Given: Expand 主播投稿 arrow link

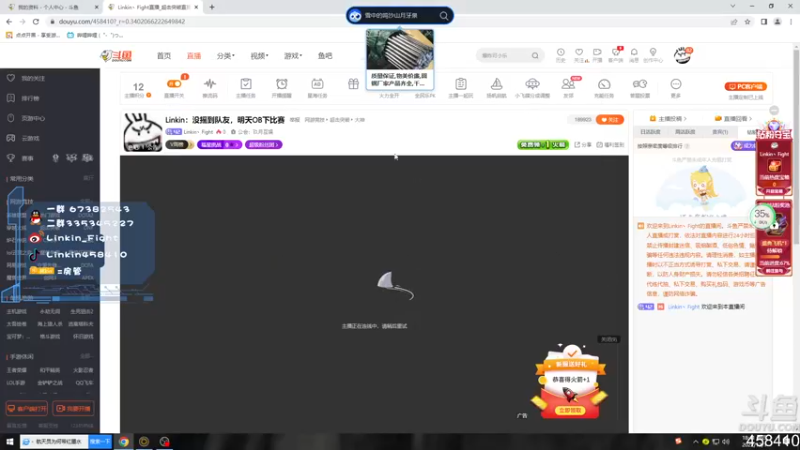Looking at the screenshot, I should 669,119.
